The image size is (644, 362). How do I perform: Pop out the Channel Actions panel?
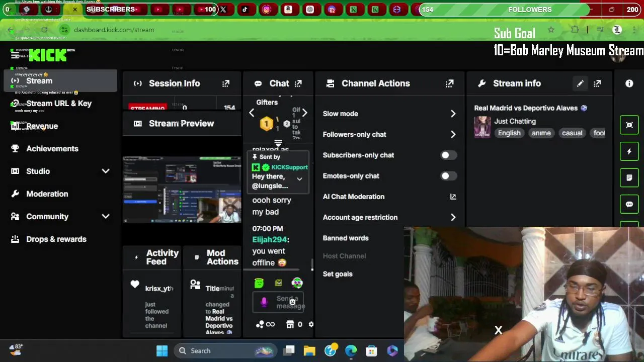[x=449, y=83]
